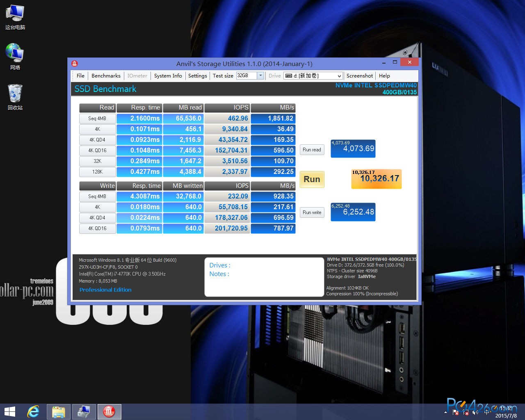Click the read score 4,073.69 box
525x420 pixels.
pos(353,148)
